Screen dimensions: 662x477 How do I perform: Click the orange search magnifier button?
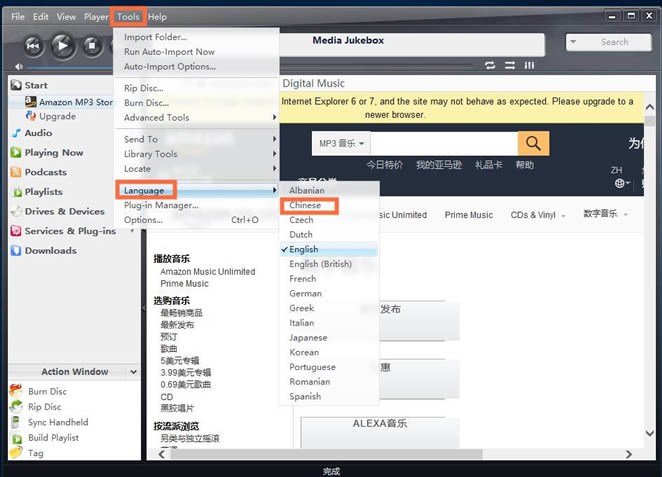pyautogui.click(x=533, y=143)
